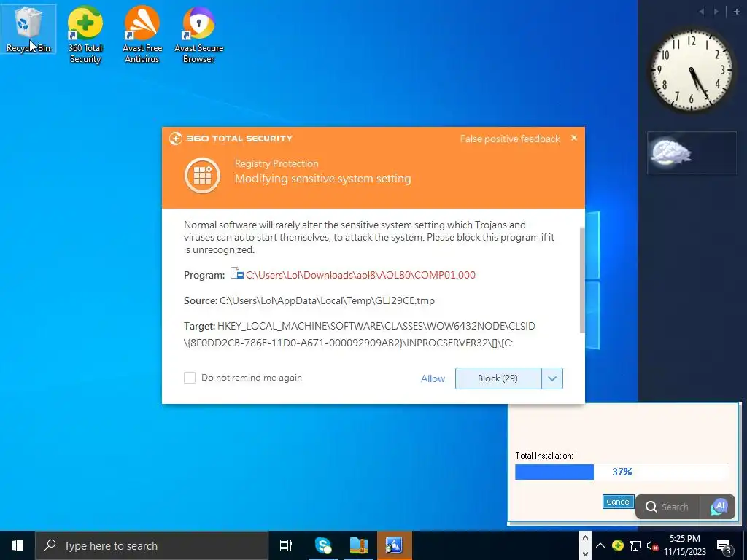
Task: Tick the Do not remind me again checkbox
Action: pyautogui.click(x=190, y=378)
